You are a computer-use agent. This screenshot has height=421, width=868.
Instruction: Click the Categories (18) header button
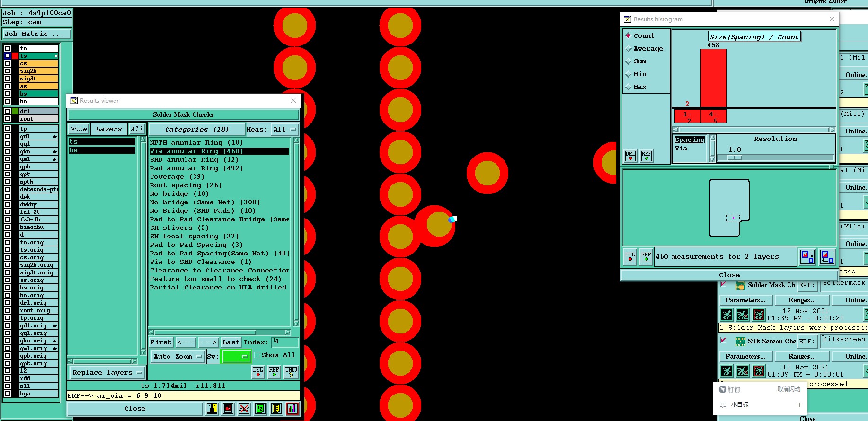click(197, 129)
